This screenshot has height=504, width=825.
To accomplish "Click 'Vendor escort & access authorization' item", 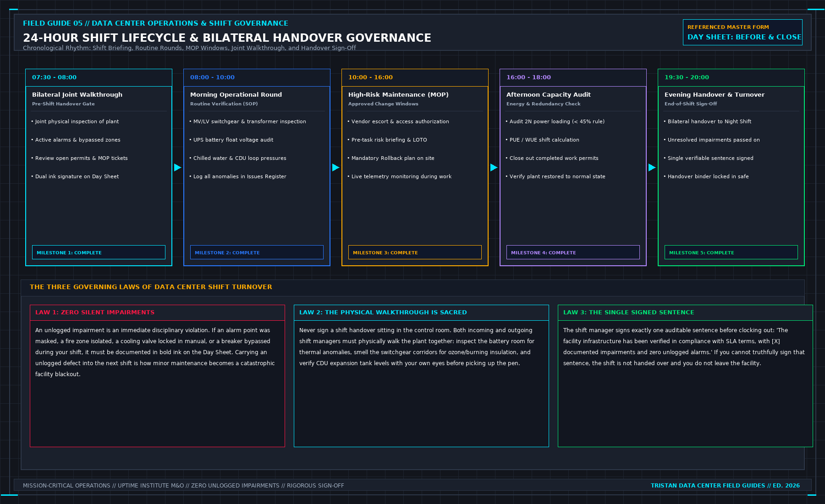I will tap(398, 121).
